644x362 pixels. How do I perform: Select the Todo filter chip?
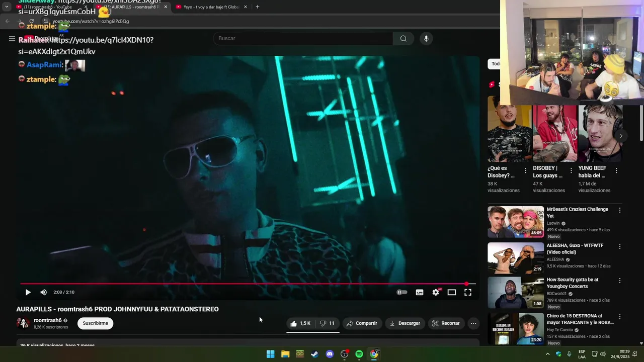494,64
